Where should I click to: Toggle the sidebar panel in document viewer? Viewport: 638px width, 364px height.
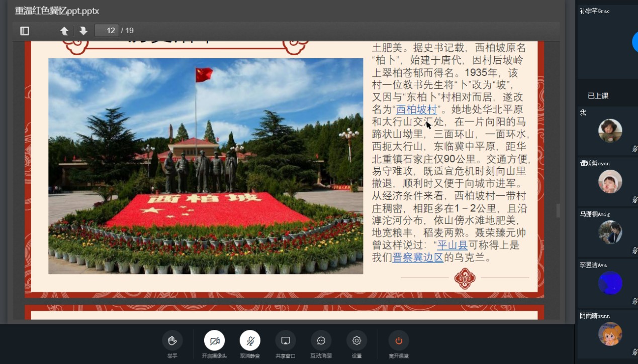25,31
